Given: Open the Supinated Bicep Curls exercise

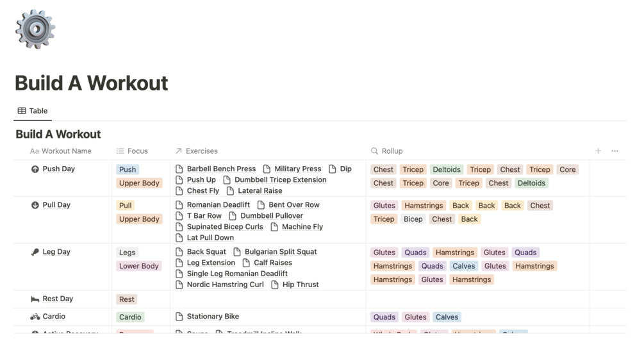Looking at the screenshot, I should click(225, 227).
